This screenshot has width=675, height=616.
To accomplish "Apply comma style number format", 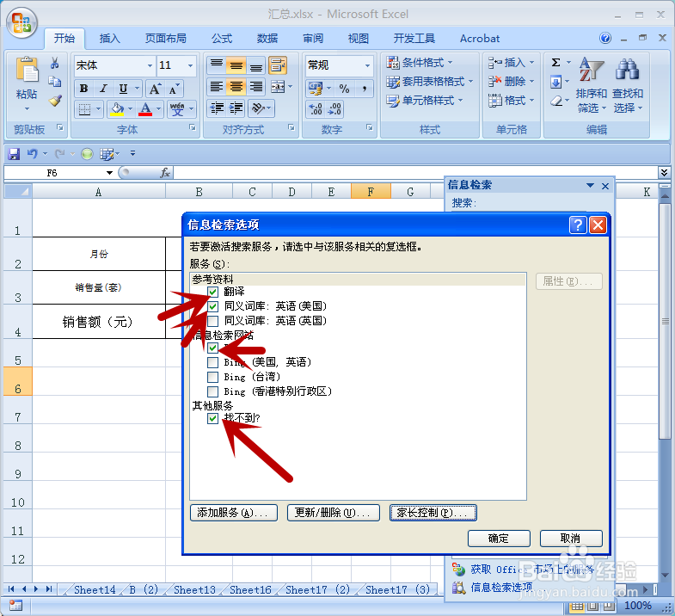I will tap(365, 89).
